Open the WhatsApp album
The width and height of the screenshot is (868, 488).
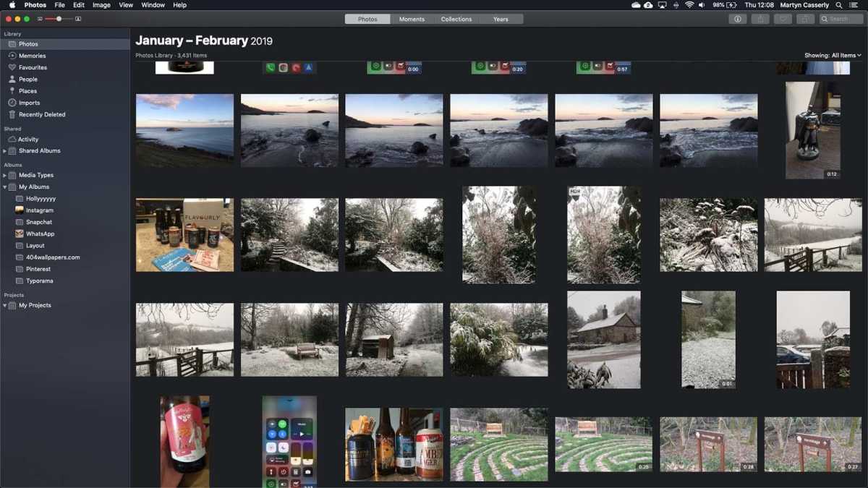pyautogui.click(x=65, y=234)
